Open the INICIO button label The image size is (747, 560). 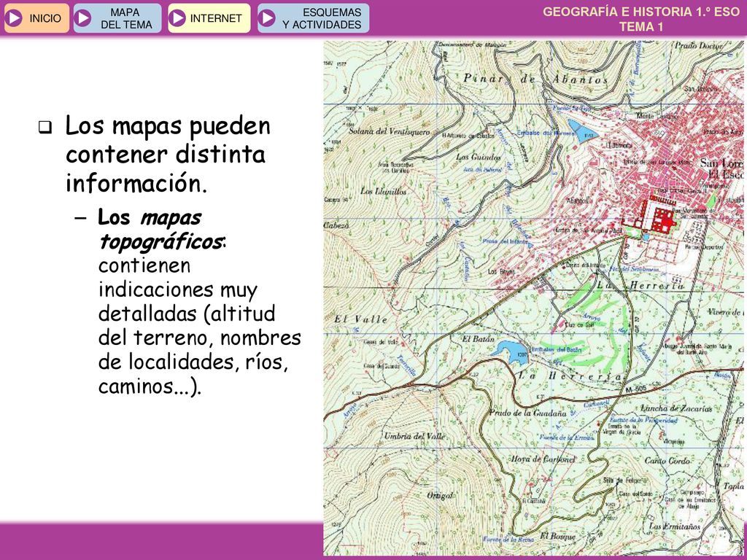tap(45, 18)
